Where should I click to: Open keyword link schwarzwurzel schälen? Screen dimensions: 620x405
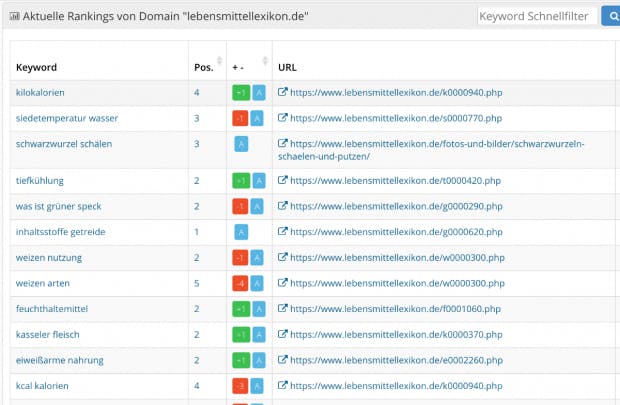(x=64, y=144)
